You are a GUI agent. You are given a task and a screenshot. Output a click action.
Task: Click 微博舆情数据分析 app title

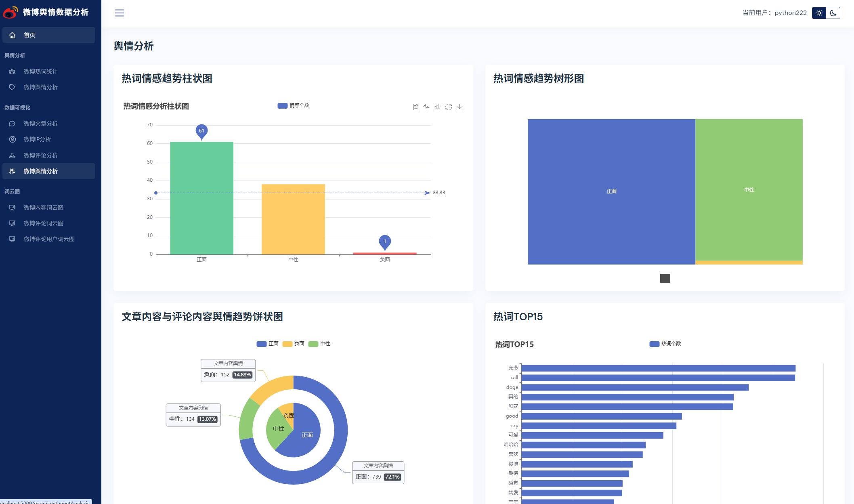56,13
